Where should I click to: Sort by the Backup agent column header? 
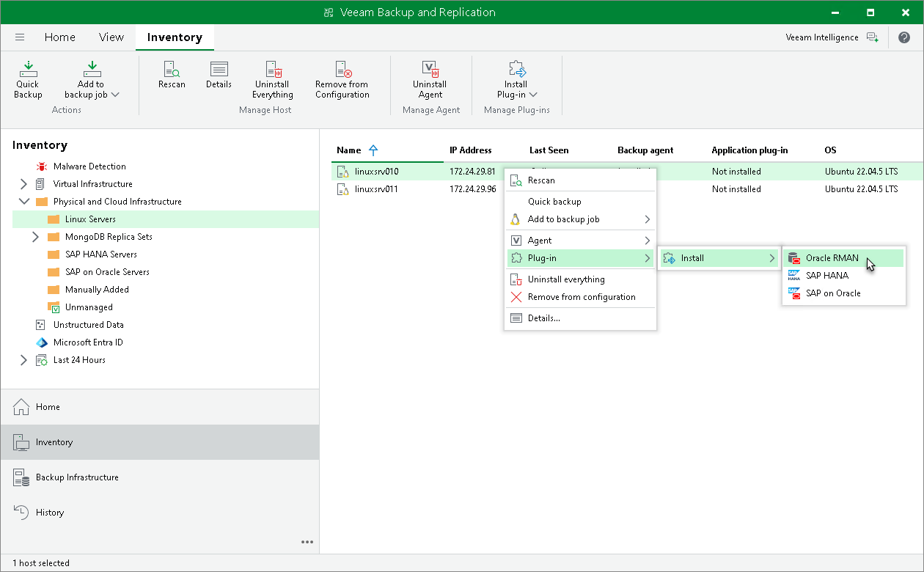click(645, 150)
